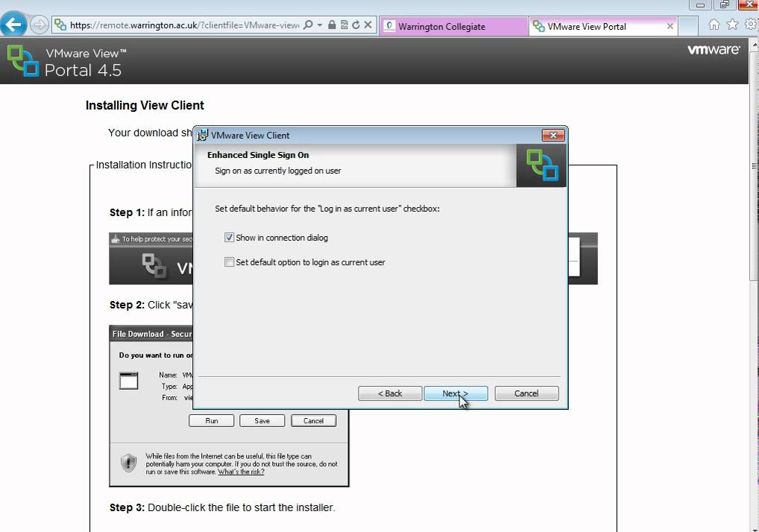Open a new blank browser tab

(x=688, y=26)
